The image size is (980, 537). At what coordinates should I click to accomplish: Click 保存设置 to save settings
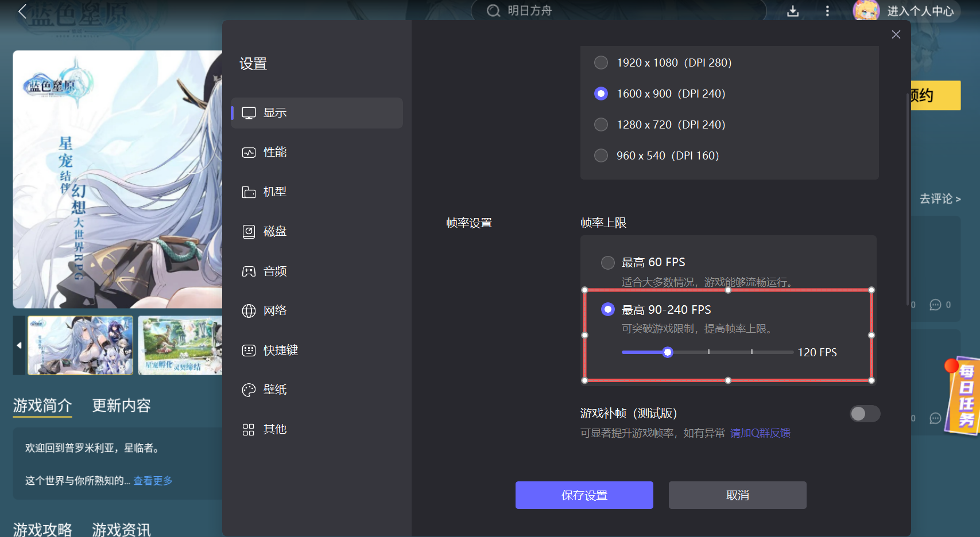[x=584, y=495]
